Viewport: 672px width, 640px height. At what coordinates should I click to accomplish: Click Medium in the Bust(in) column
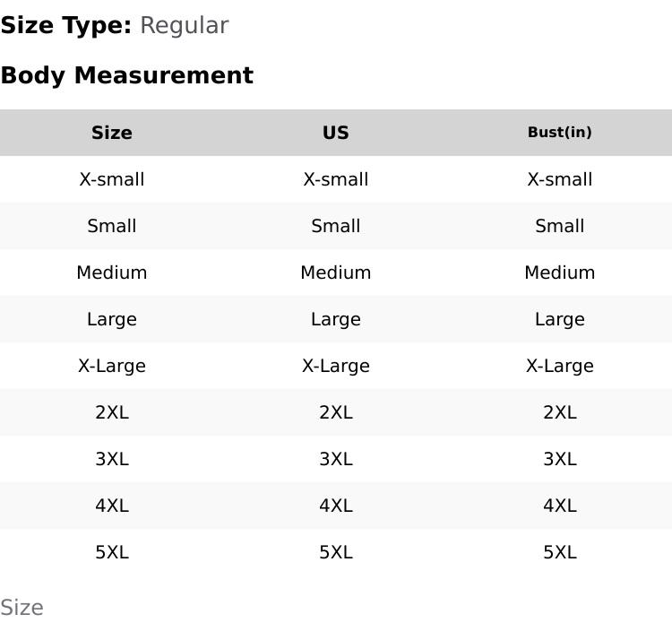560,272
